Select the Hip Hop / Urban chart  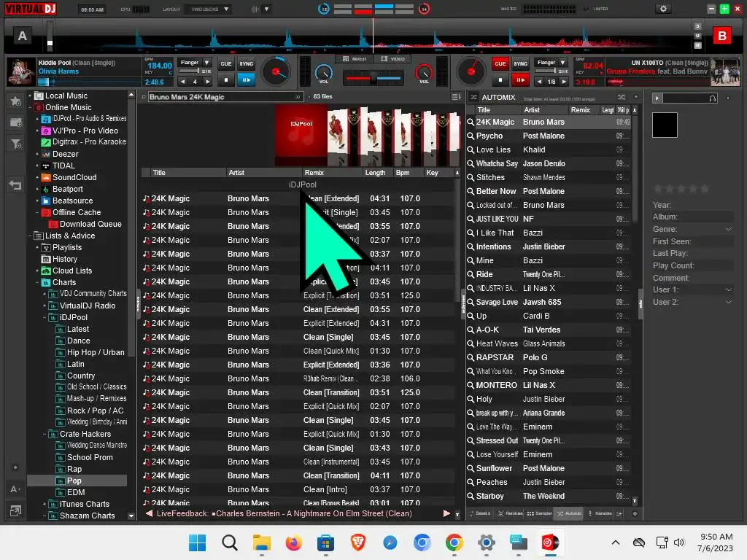pyautogui.click(x=96, y=352)
